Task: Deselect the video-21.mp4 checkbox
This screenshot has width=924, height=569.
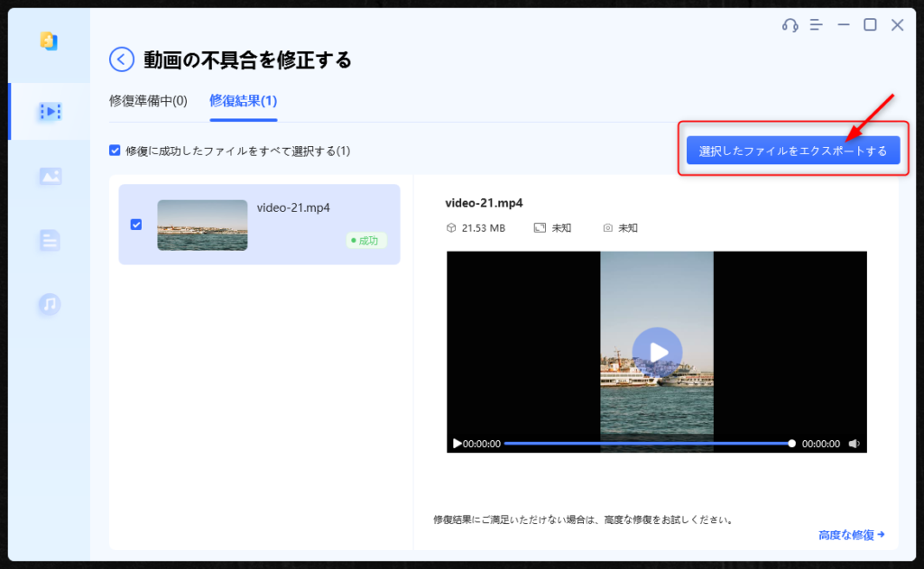Action: coord(137,225)
